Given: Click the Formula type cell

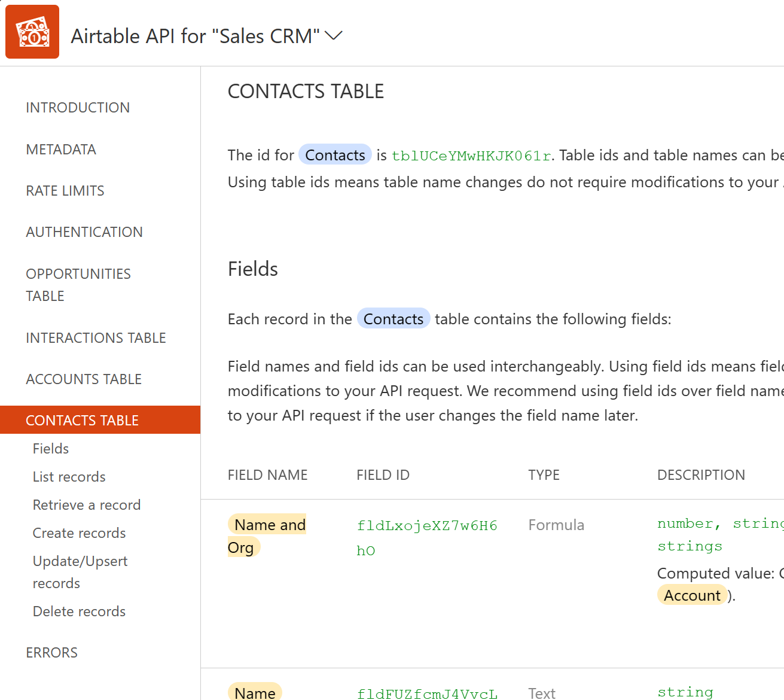Looking at the screenshot, I should (556, 525).
